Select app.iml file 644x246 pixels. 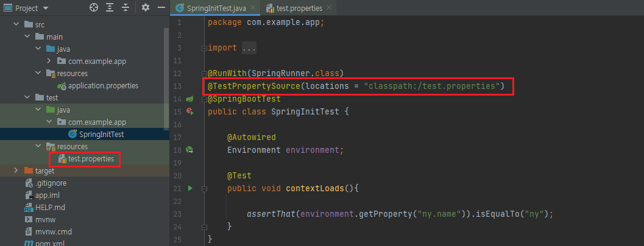[x=48, y=195]
